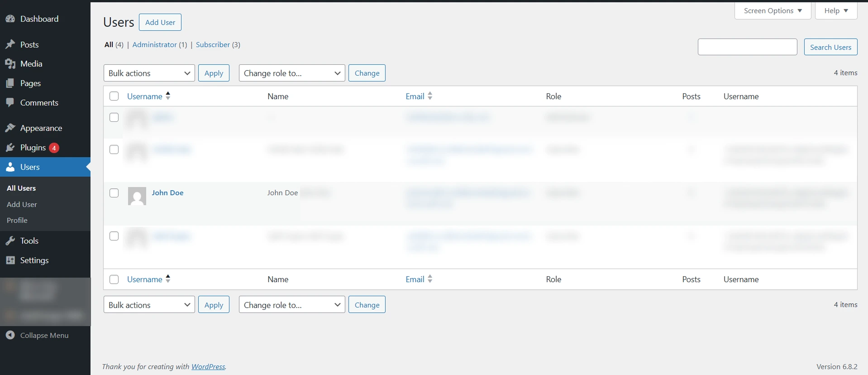Click the Comments speech bubble icon
Screen dimensions: 868x375
pyautogui.click(x=10, y=103)
